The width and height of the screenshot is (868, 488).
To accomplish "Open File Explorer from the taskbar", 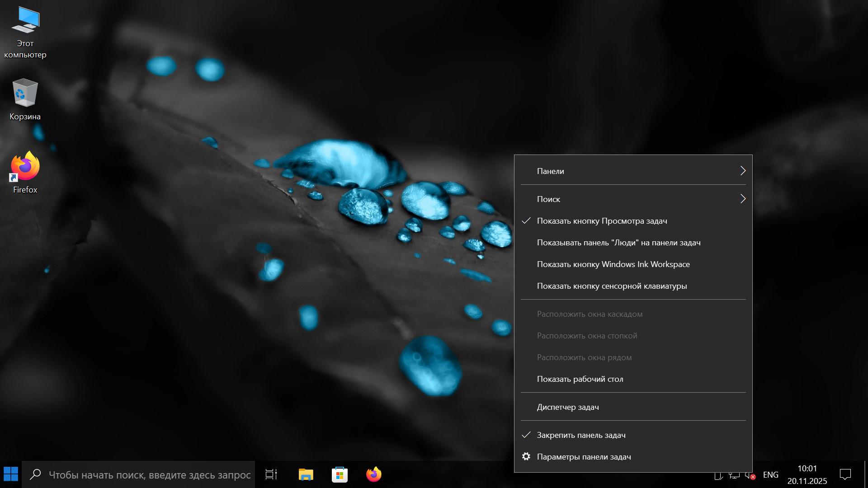I will pyautogui.click(x=306, y=474).
